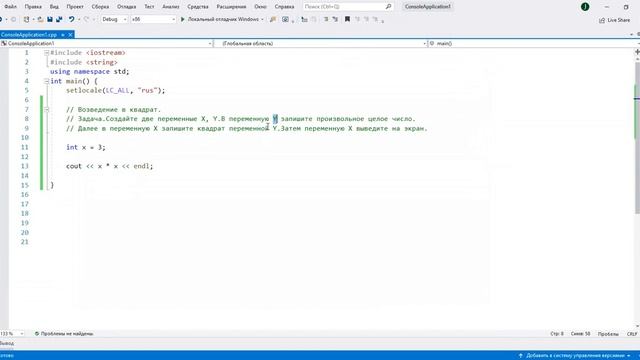
Task: Open the Сборка menu
Action: point(100,7)
